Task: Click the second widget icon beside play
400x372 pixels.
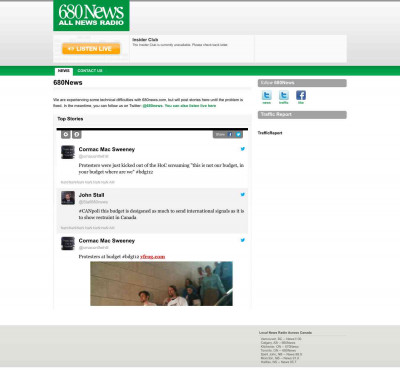Action: (x=77, y=134)
